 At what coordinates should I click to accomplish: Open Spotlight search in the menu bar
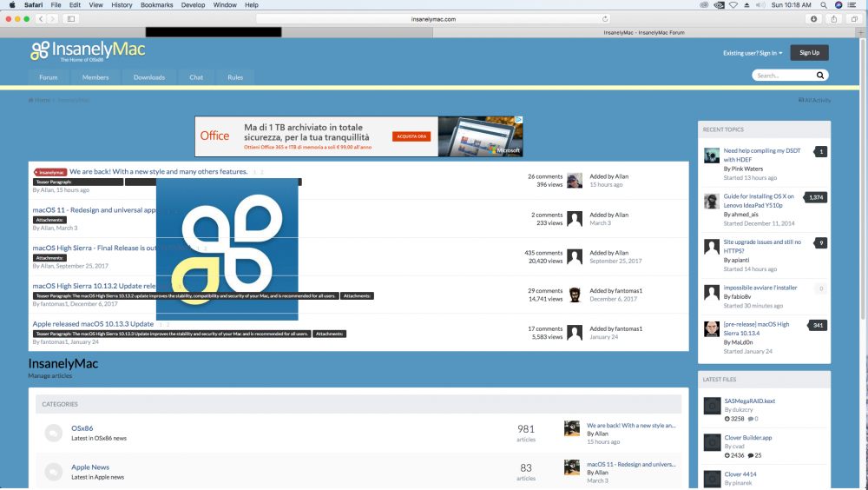coord(824,5)
